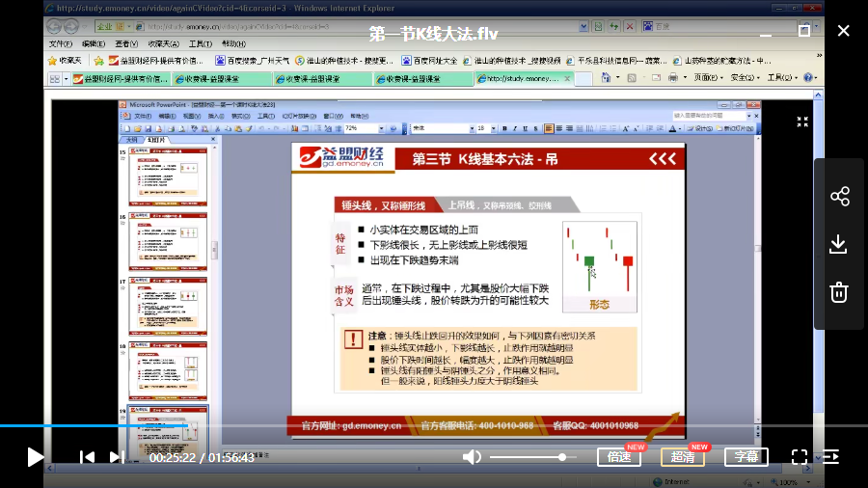Click the shrink-video icon at top right of video

[802, 122]
